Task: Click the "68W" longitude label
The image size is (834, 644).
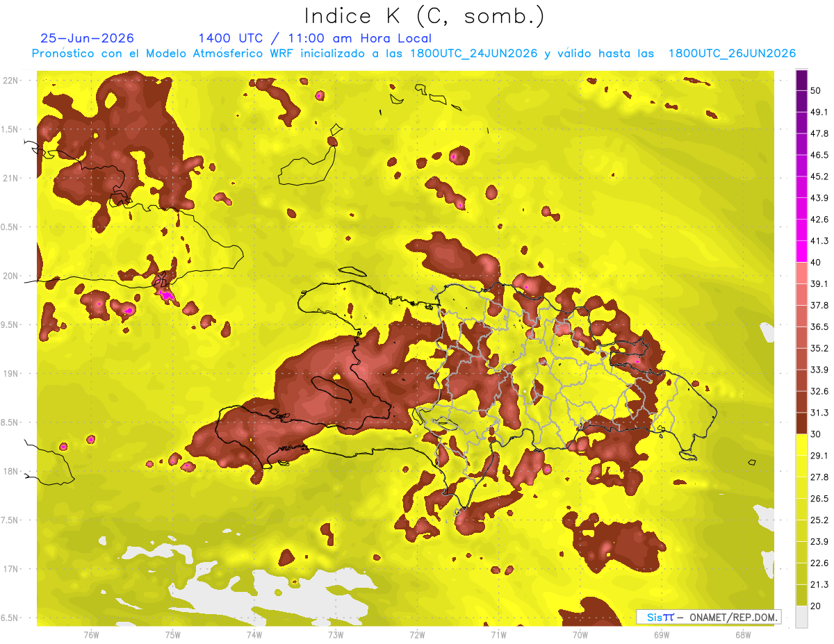Action: 743,634
